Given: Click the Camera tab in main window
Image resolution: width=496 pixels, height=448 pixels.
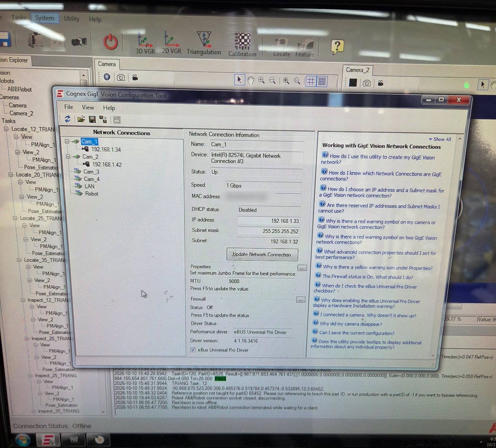Looking at the screenshot, I should coord(107,64).
